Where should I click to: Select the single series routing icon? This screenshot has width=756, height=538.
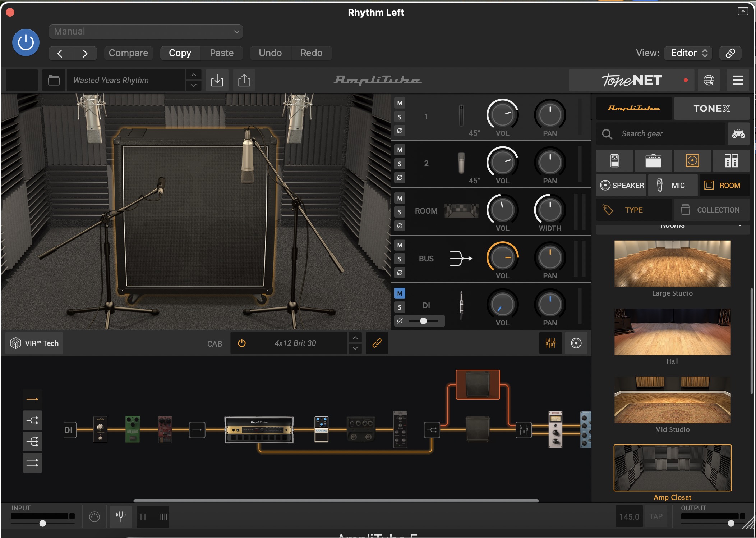pos(32,399)
